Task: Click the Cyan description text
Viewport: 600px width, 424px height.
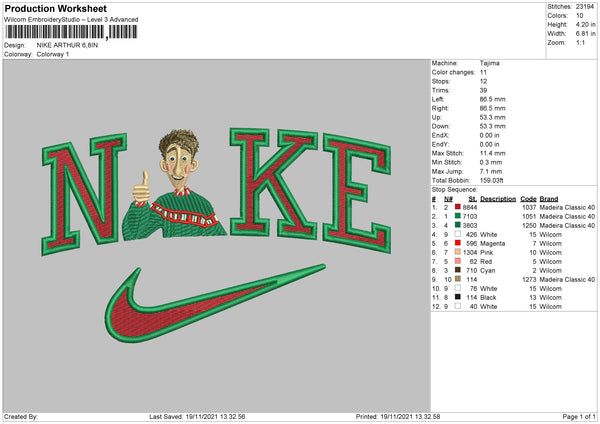Action: 488,271
